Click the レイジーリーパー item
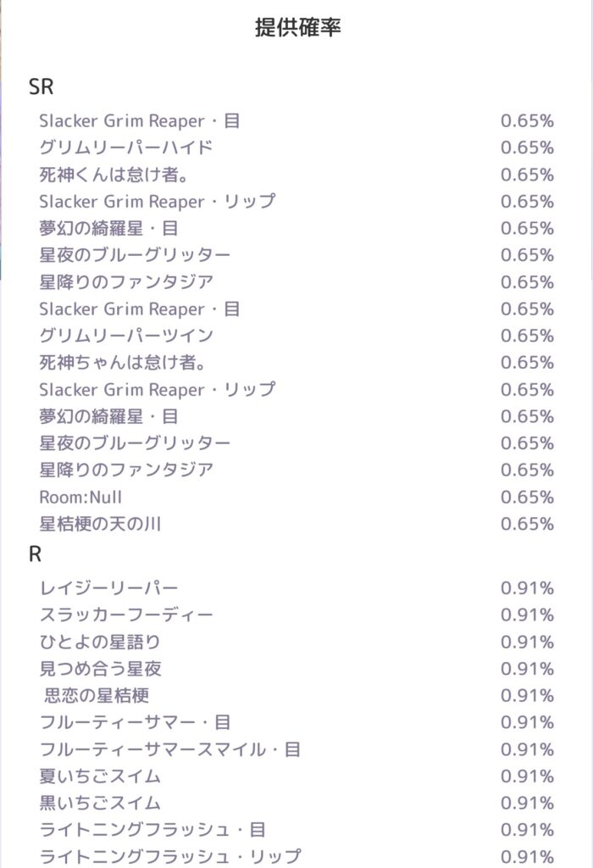Screen dimensions: 593x868 (296, 588)
